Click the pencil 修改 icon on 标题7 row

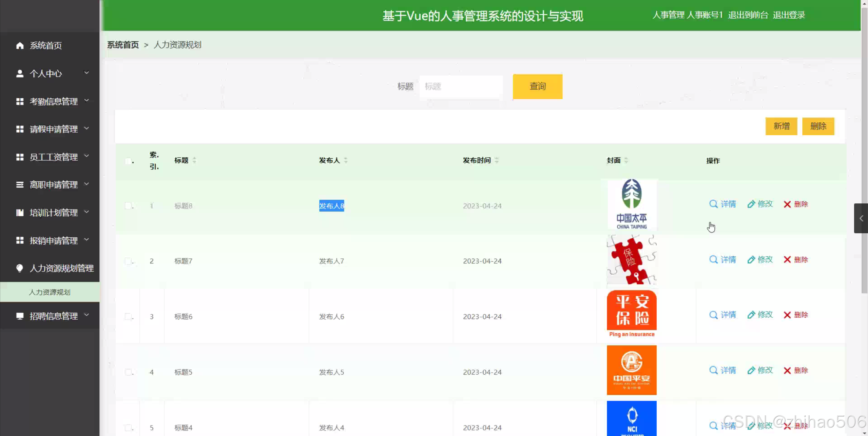pyautogui.click(x=751, y=259)
